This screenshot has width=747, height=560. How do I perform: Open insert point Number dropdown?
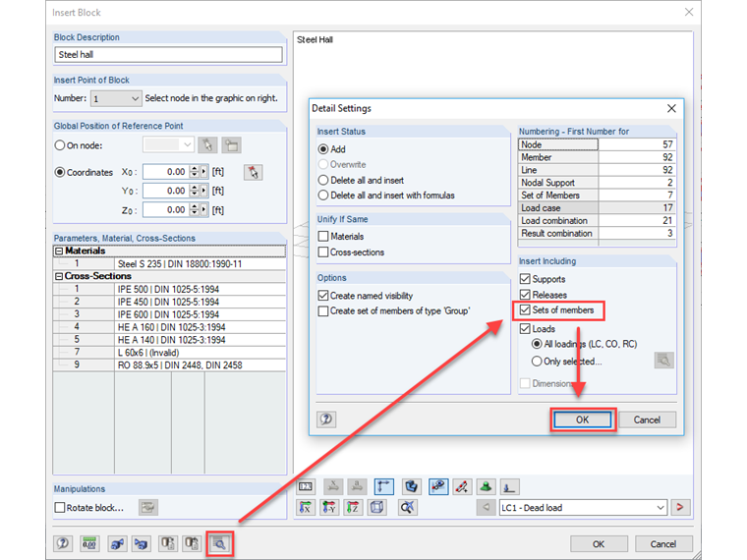135,98
